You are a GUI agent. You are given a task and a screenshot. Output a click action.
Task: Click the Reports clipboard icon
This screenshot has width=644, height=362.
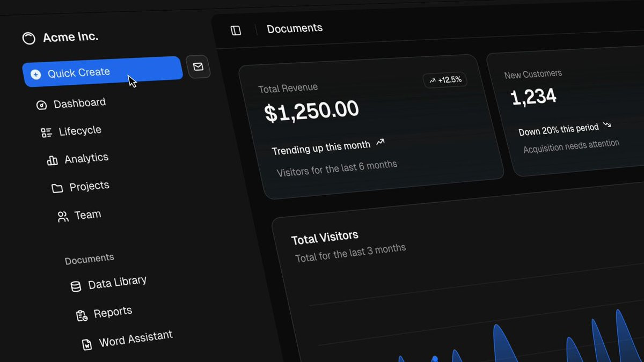coord(82,316)
